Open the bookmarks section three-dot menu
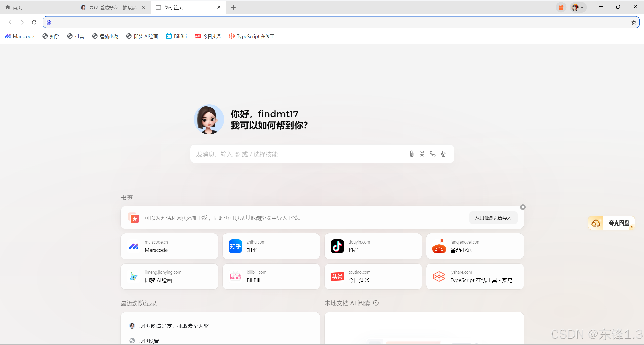The height and width of the screenshot is (345, 644). tap(519, 197)
